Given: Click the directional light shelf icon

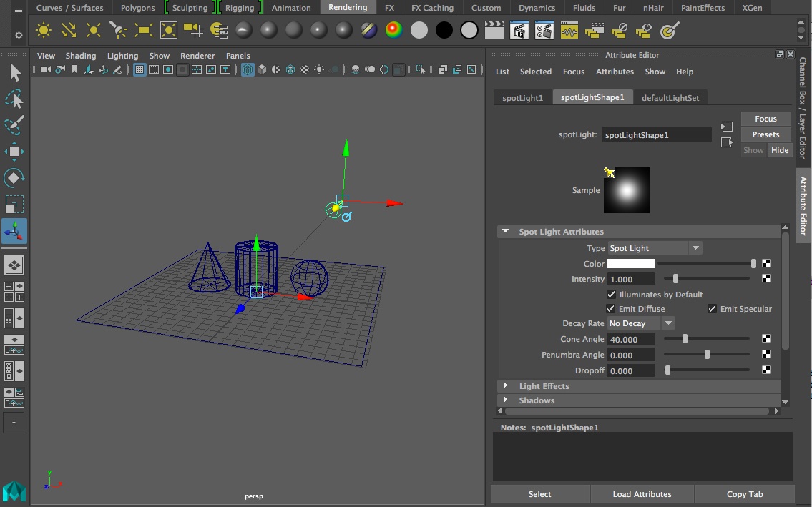Looking at the screenshot, I should click(x=69, y=30).
